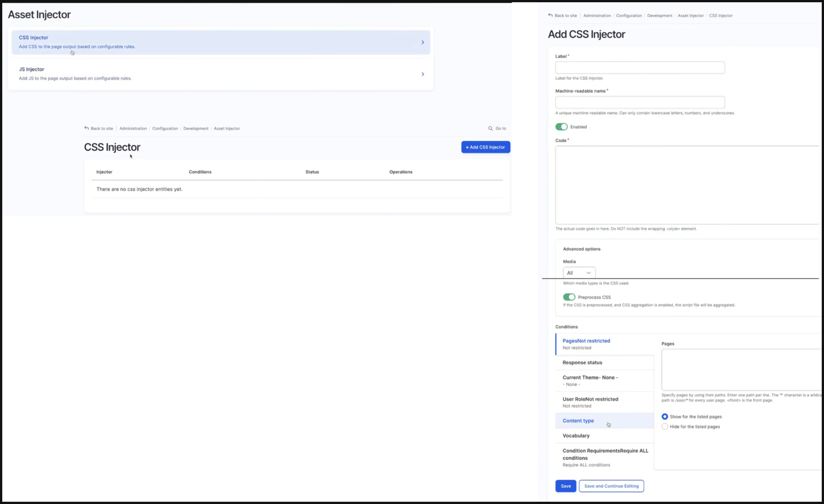The height and width of the screenshot is (504, 824).
Task: Focus the Label text field
Action: click(640, 67)
